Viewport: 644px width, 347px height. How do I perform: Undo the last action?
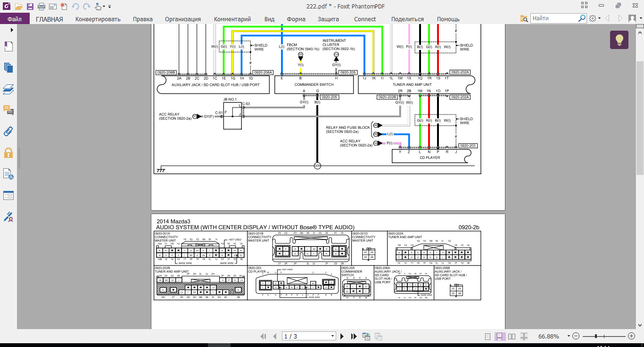[x=75, y=7]
